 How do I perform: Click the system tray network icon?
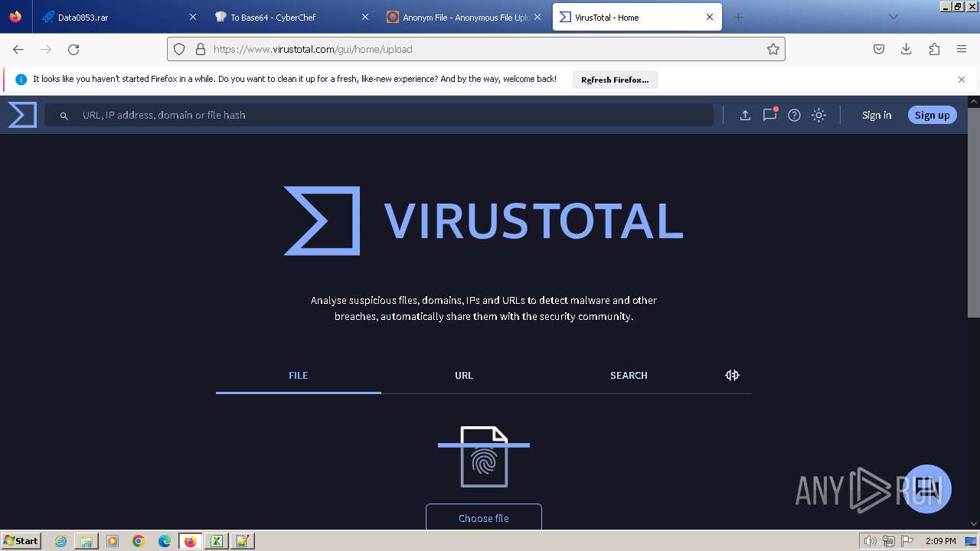pos(889,541)
